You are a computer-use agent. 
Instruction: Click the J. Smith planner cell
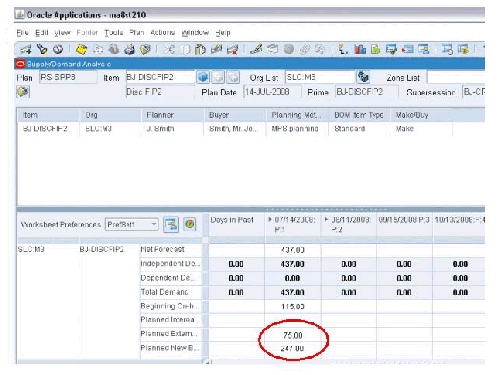[x=172, y=129]
